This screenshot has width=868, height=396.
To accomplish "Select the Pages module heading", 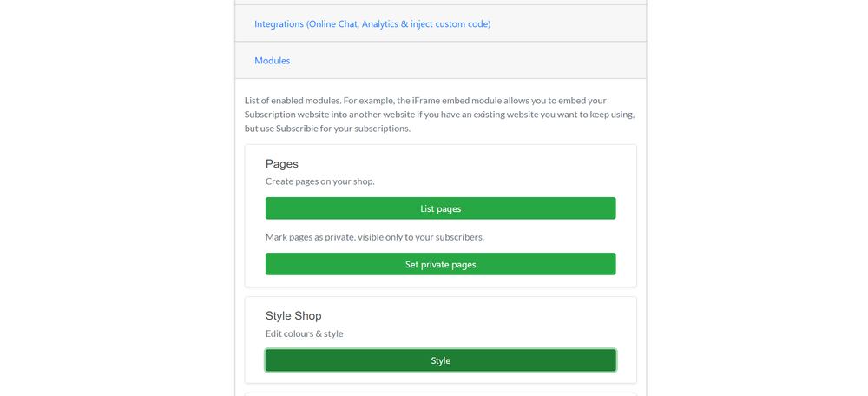I will coord(282,164).
